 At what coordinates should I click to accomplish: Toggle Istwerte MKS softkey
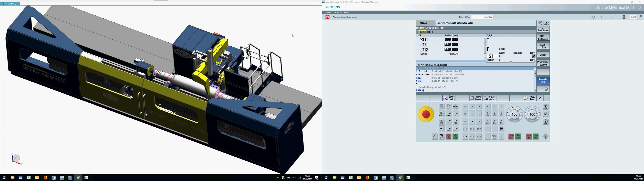[x=543, y=80]
